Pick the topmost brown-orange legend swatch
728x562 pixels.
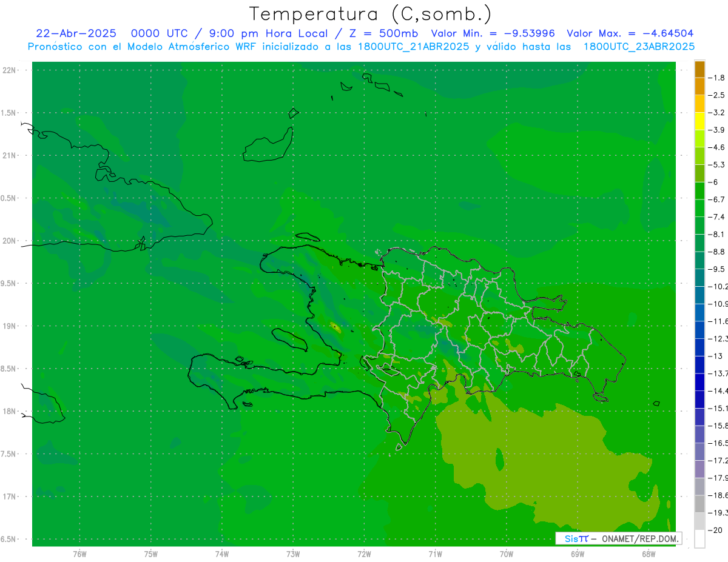coord(699,70)
